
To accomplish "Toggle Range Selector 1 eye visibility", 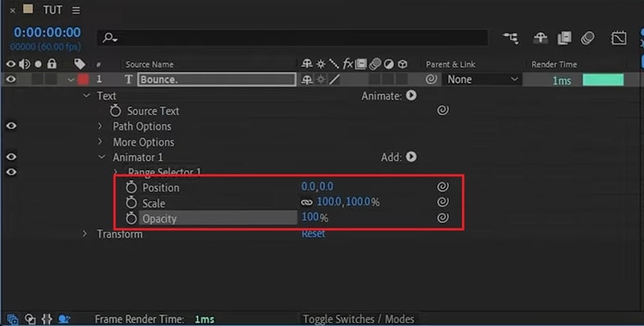I will pos(11,171).
